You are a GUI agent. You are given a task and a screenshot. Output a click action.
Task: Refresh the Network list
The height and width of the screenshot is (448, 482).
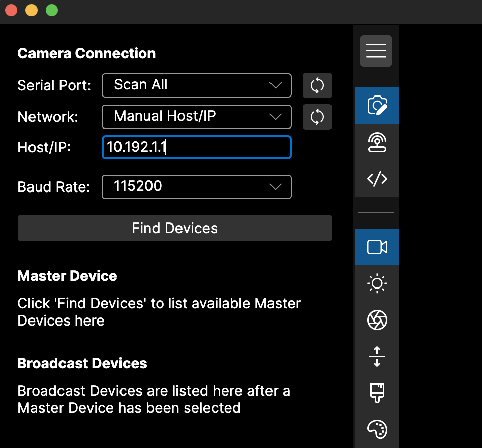(x=317, y=117)
